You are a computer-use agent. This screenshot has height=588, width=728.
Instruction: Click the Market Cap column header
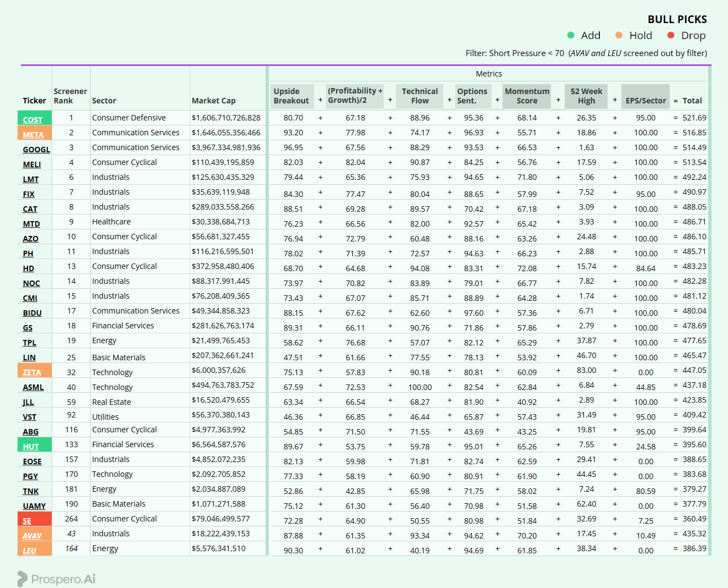[213, 101]
